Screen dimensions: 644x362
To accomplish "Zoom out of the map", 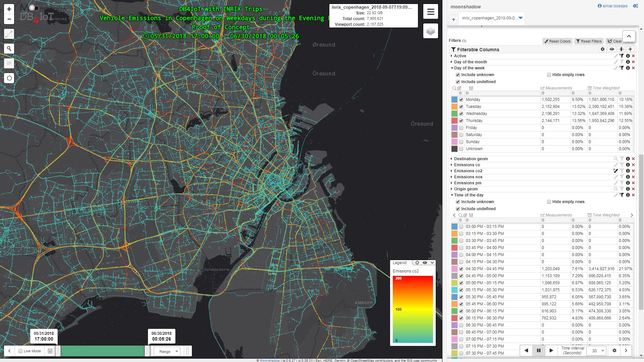I will click(9, 19).
